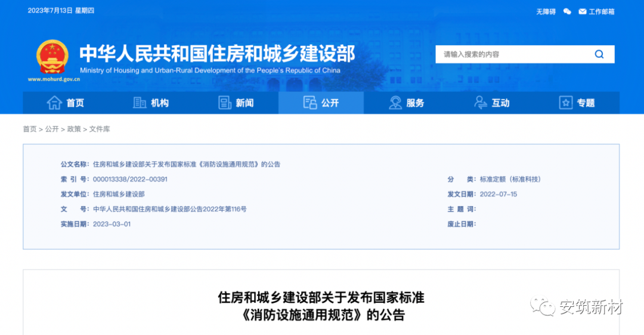Go to 文件库 in the breadcrumb
The image size is (644, 335).
100,129
